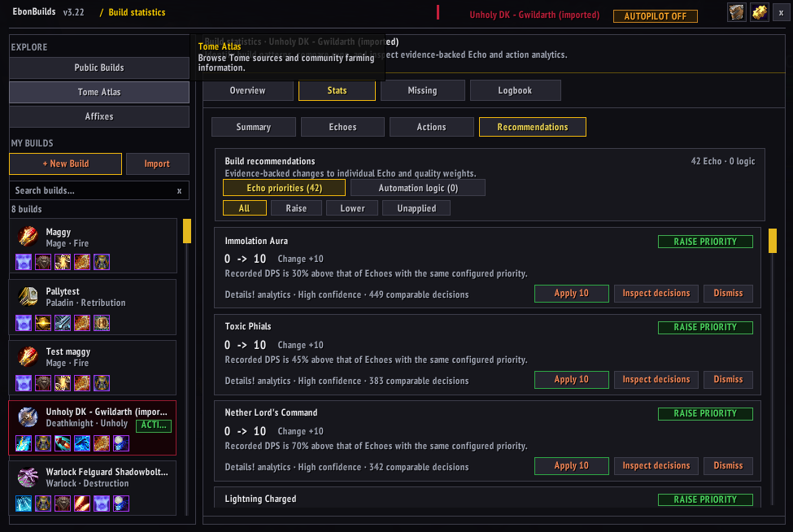Click Warlock Felguard build's purple class icon
This screenshot has height=532, width=793.
click(28, 477)
